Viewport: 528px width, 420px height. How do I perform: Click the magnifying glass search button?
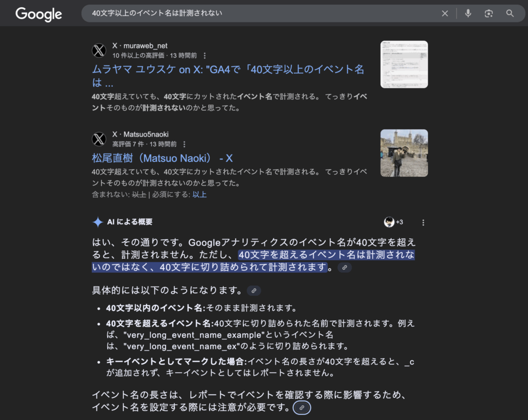pos(510,13)
